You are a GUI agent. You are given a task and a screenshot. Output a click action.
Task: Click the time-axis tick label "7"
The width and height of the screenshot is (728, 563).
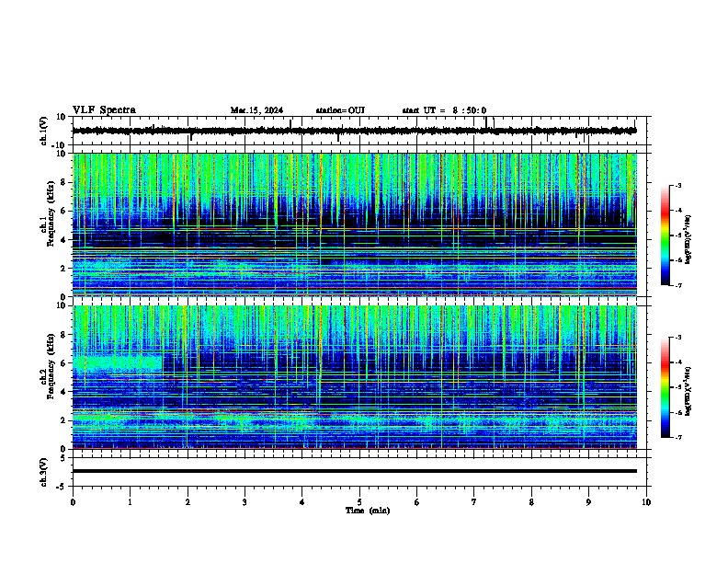pos(474,502)
